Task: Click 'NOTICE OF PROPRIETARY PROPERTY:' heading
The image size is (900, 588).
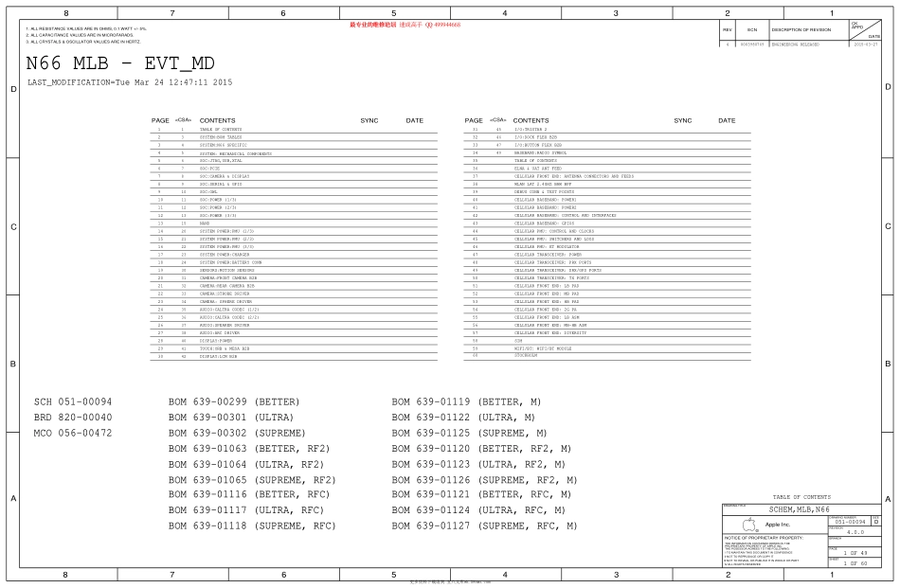Action: [764, 538]
